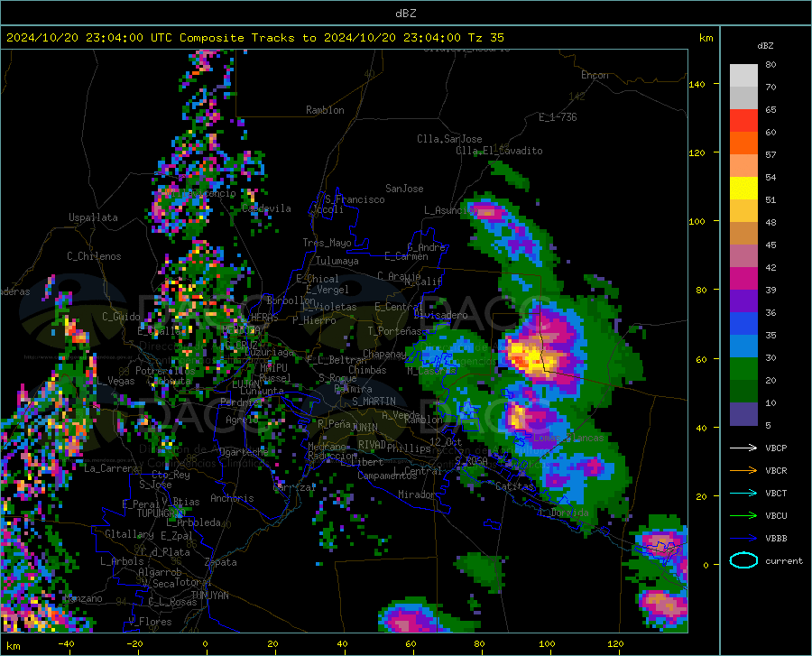Select the gold 48-51 dBZ swatch
The image size is (812, 656).
[743, 211]
